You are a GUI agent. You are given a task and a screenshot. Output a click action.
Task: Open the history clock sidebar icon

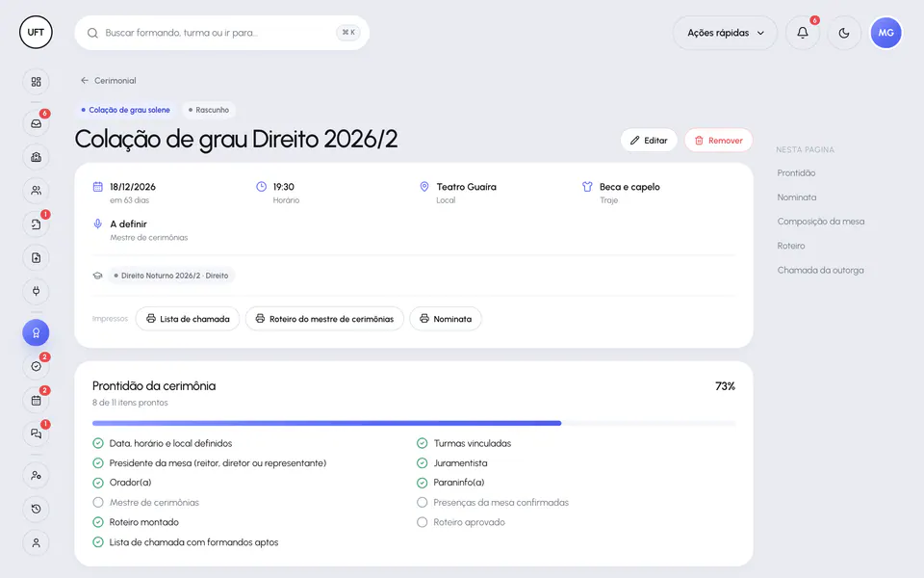pyautogui.click(x=36, y=509)
